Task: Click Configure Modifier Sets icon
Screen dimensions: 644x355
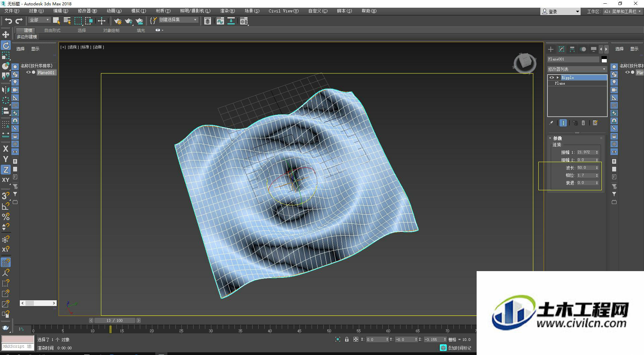Action: [x=595, y=123]
